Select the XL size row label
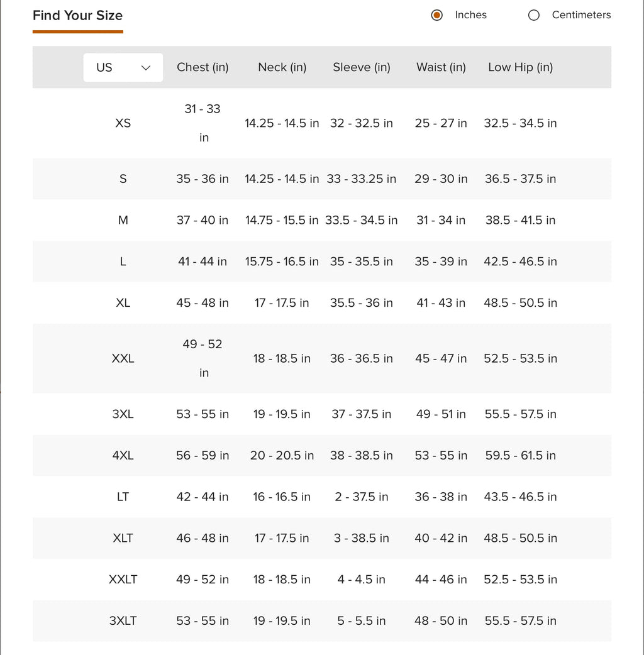 pos(123,303)
